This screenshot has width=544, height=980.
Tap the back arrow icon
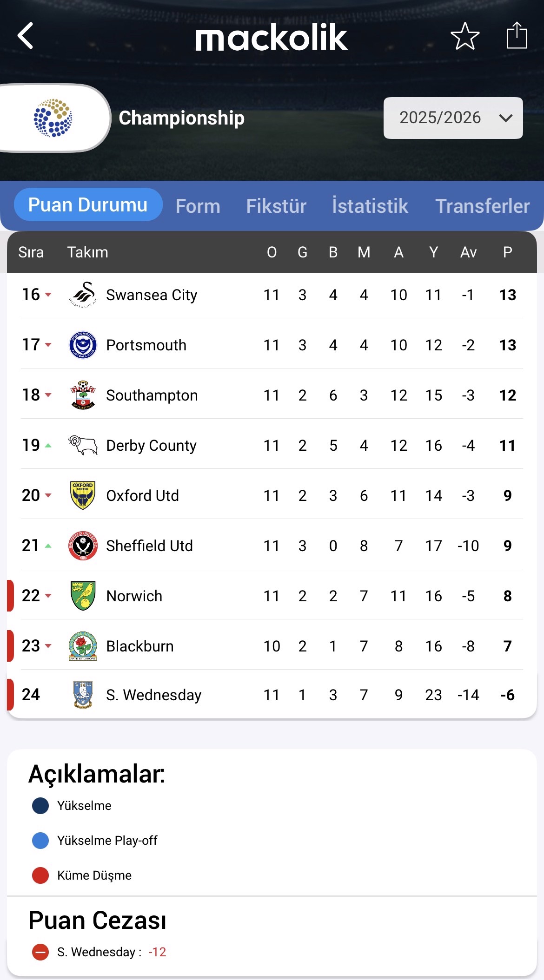point(26,36)
